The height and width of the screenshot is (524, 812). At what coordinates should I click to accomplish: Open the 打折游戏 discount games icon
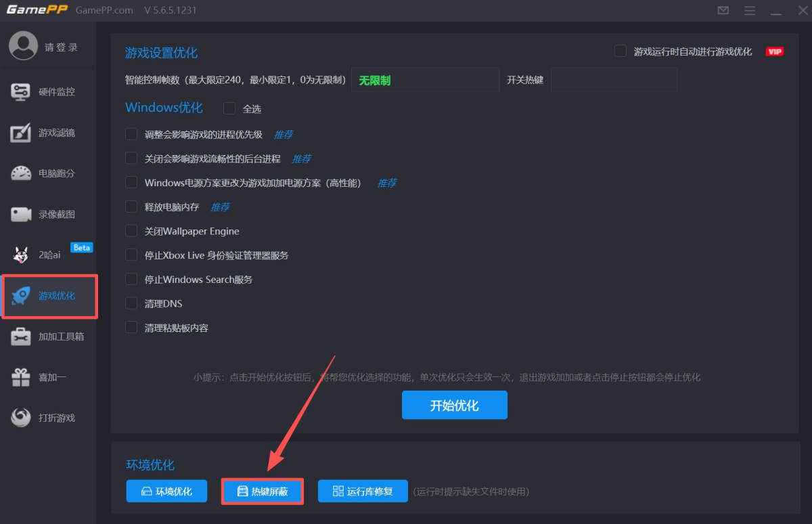coord(21,418)
